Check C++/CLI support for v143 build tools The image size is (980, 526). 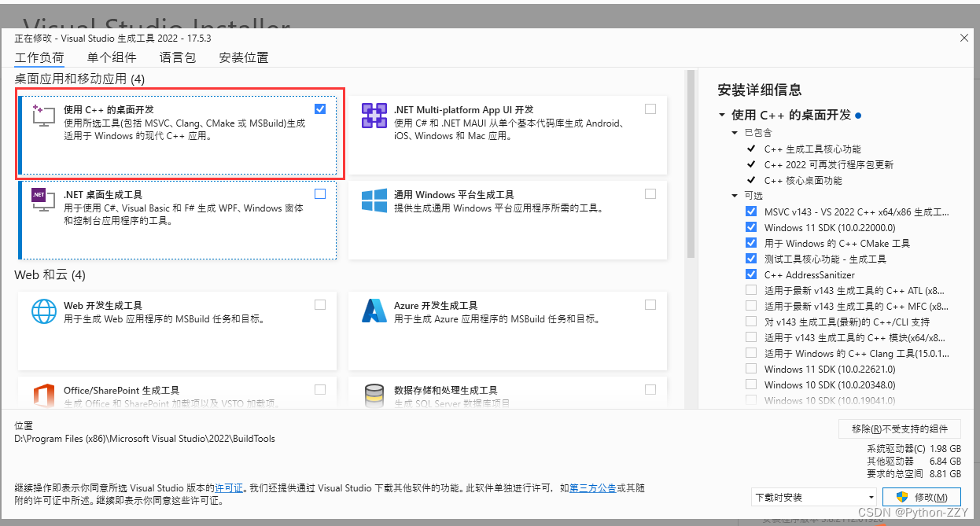pos(751,322)
